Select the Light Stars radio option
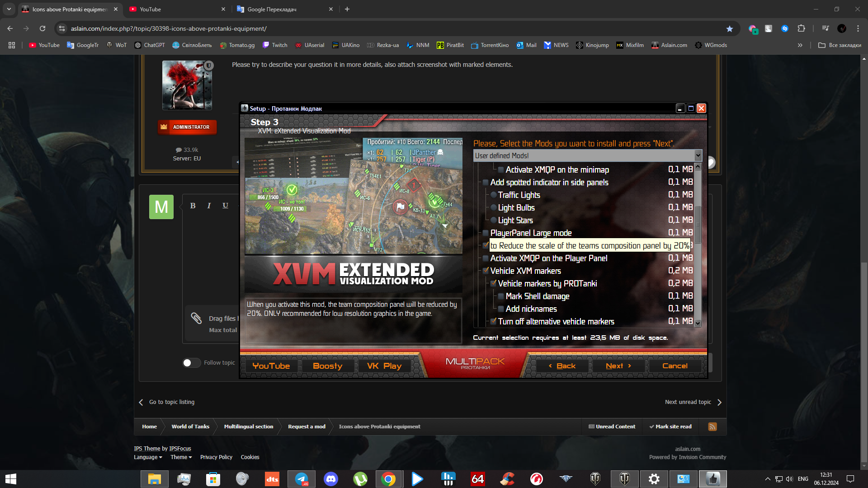868x488 pixels. pyautogui.click(x=493, y=221)
